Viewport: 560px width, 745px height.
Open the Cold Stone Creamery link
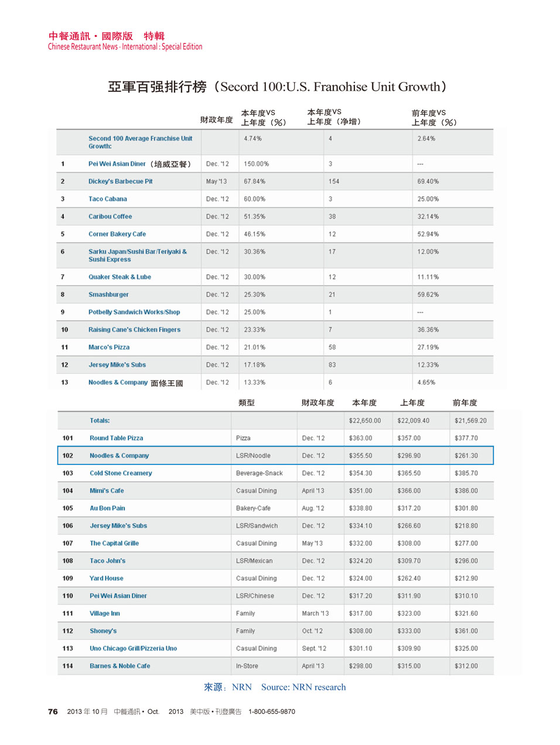(x=121, y=473)
